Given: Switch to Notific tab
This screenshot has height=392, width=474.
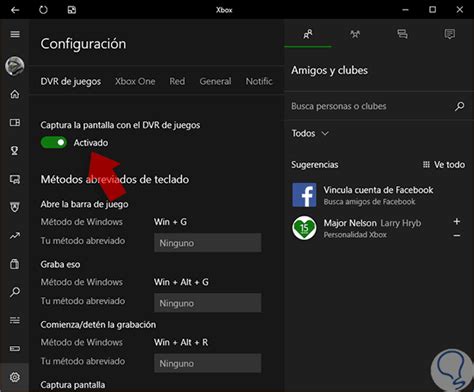Looking at the screenshot, I should click(259, 81).
